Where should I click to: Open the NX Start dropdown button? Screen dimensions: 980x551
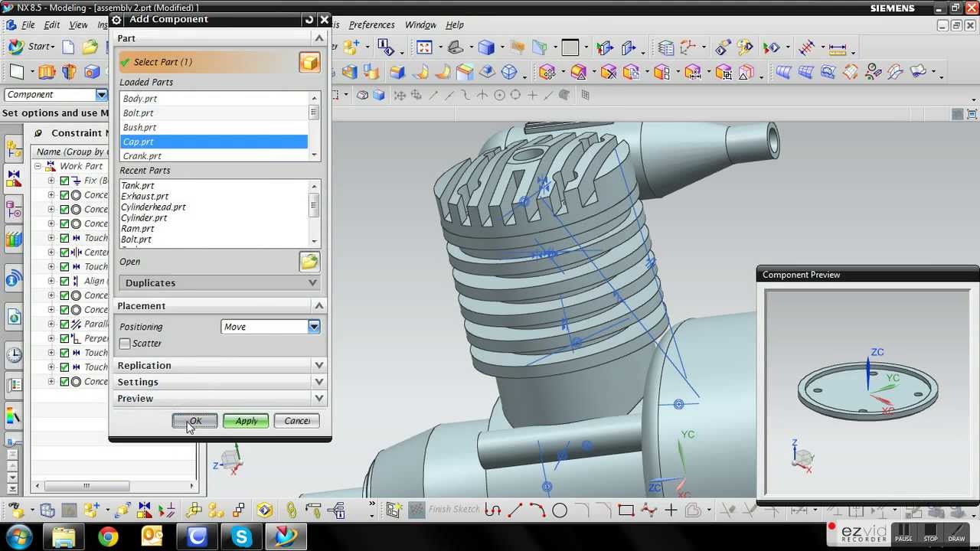(x=32, y=47)
